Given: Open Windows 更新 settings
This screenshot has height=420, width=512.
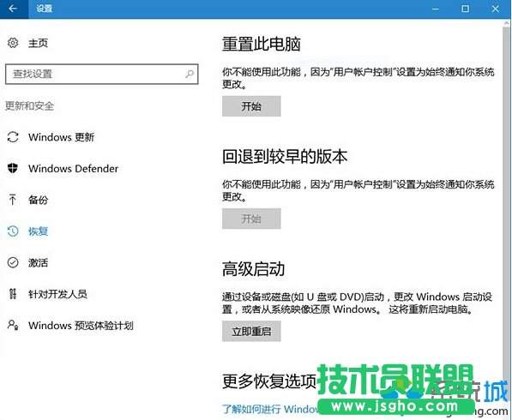Looking at the screenshot, I should coord(62,137).
